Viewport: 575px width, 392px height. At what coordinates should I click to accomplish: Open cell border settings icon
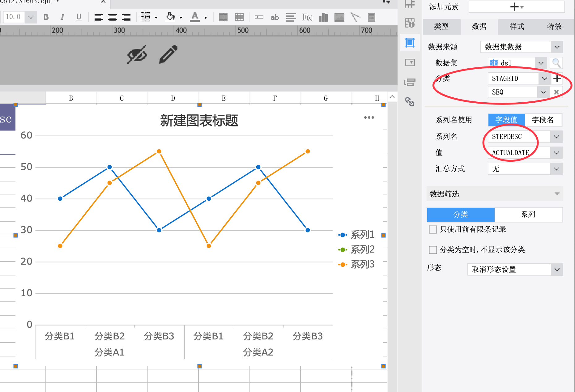(145, 17)
